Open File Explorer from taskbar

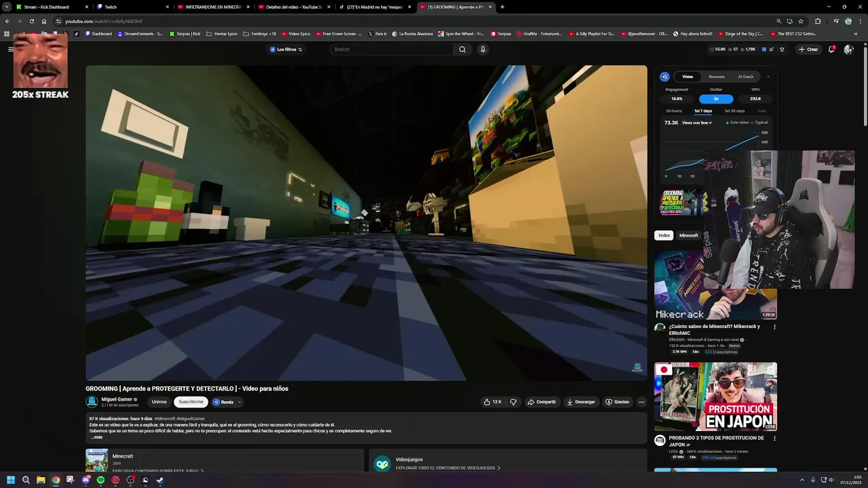click(x=41, y=480)
